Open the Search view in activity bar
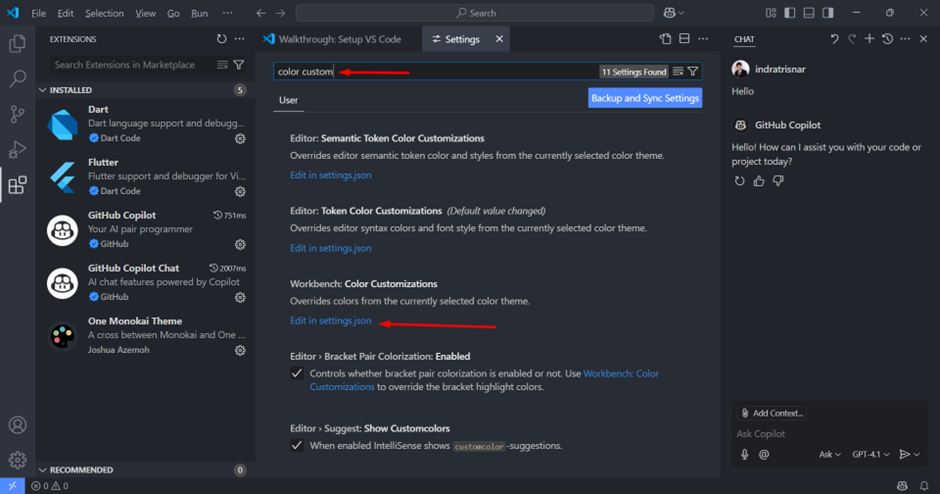Image resolution: width=940 pixels, height=494 pixels. (17, 78)
